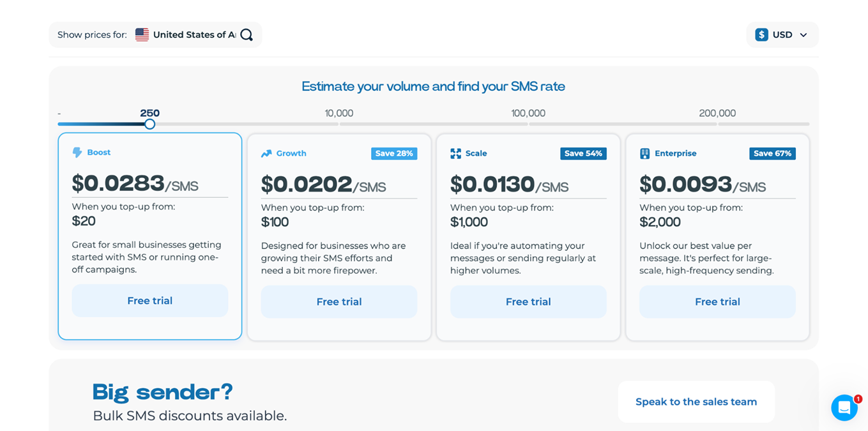Select the Growth plan title
The width and height of the screenshot is (868, 431).
click(291, 154)
